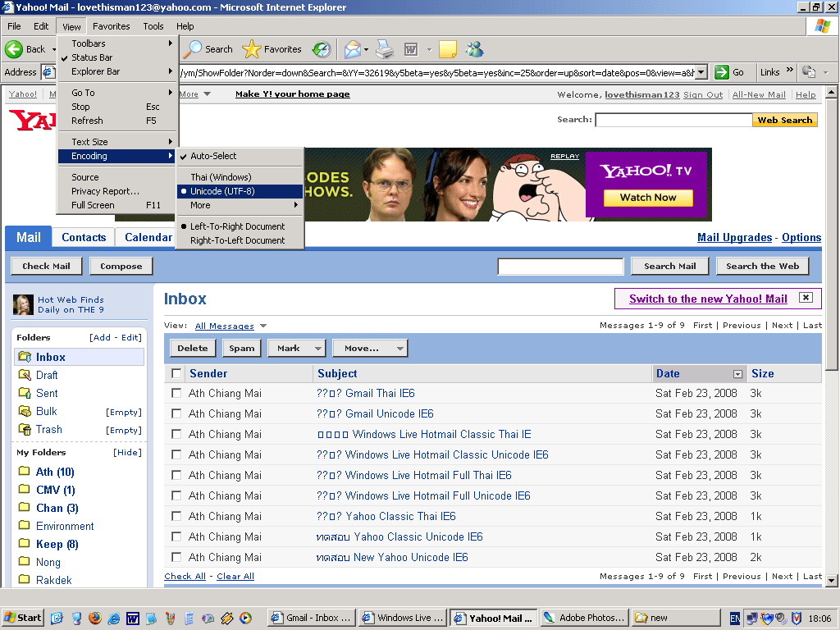This screenshot has height=630, width=840.
Task: Check the Hotmail Full Unicode IE6 message checkbox
Action: [x=176, y=495]
